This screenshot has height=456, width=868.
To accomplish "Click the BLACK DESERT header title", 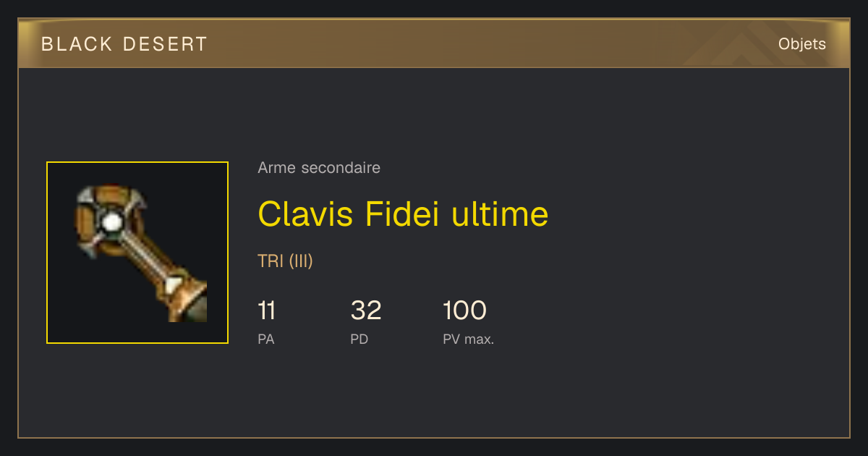I will (124, 44).
